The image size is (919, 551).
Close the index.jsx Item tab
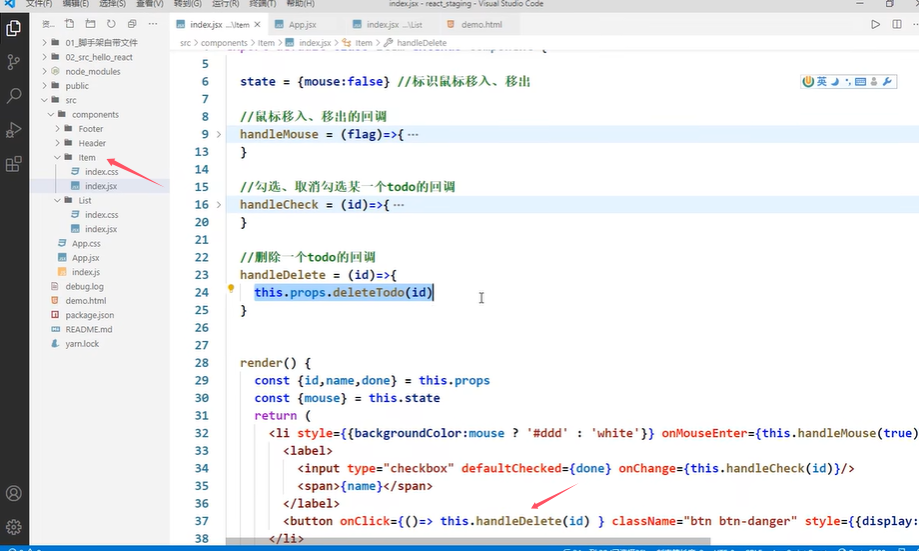pos(257,25)
